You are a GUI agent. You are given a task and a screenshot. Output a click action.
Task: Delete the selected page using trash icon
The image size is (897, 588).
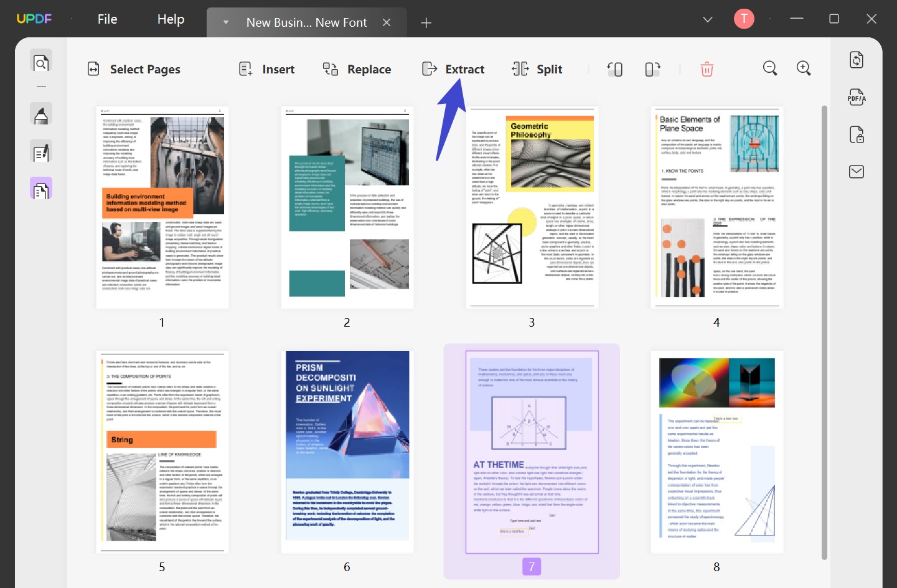point(707,69)
